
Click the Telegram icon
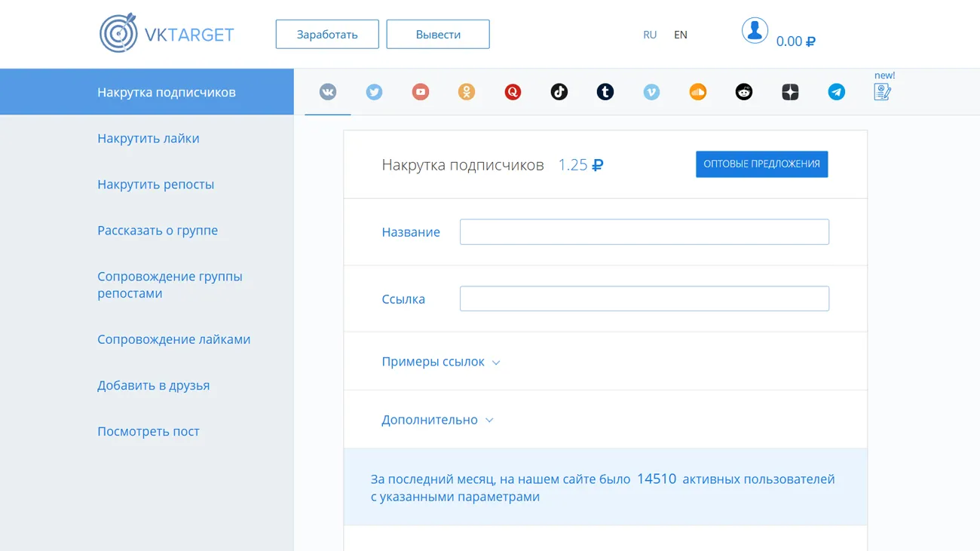837,92
